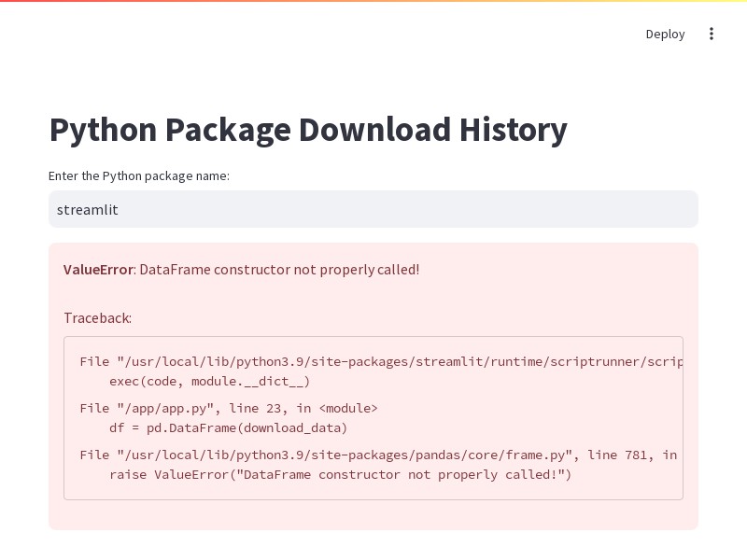Click the raise ValueError code line
Image resolution: width=747 pixels, height=560 pixels.
click(340, 474)
